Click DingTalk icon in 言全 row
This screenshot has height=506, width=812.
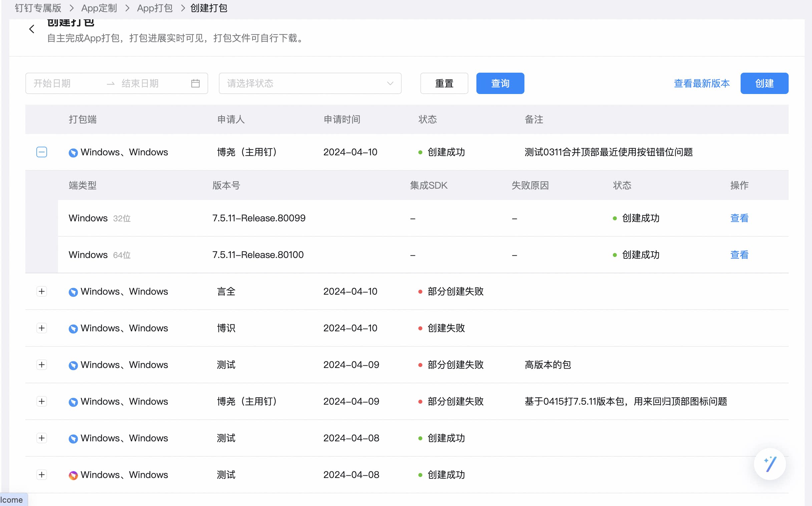[73, 292]
